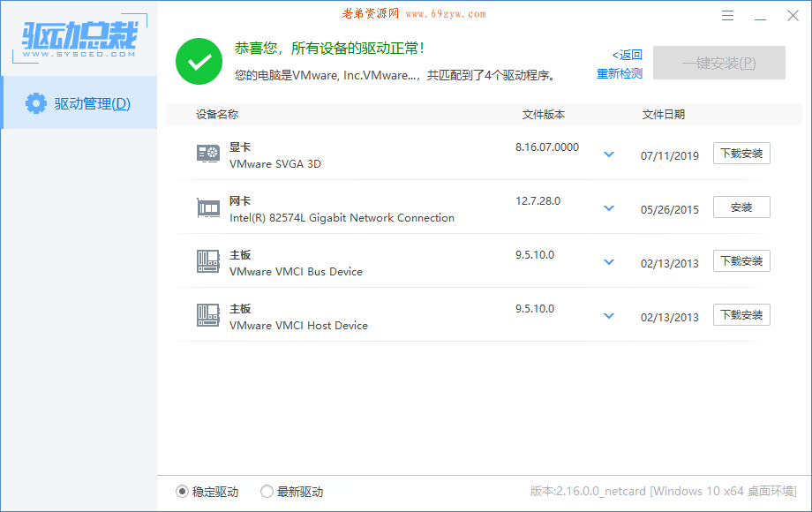The width and height of the screenshot is (812, 512).
Task: Select the 稳定驱动 radio button
Action: coord(182,492)
